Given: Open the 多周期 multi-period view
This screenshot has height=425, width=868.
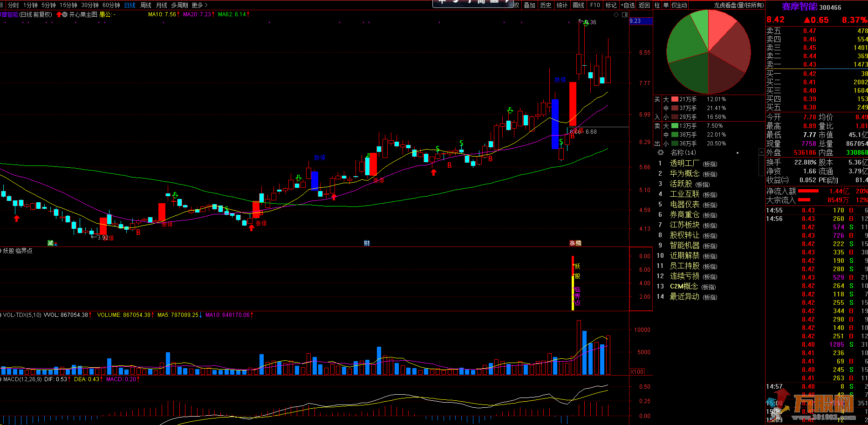Looking at the screenshot, I should pyautogui.click(x=179, y=5).
